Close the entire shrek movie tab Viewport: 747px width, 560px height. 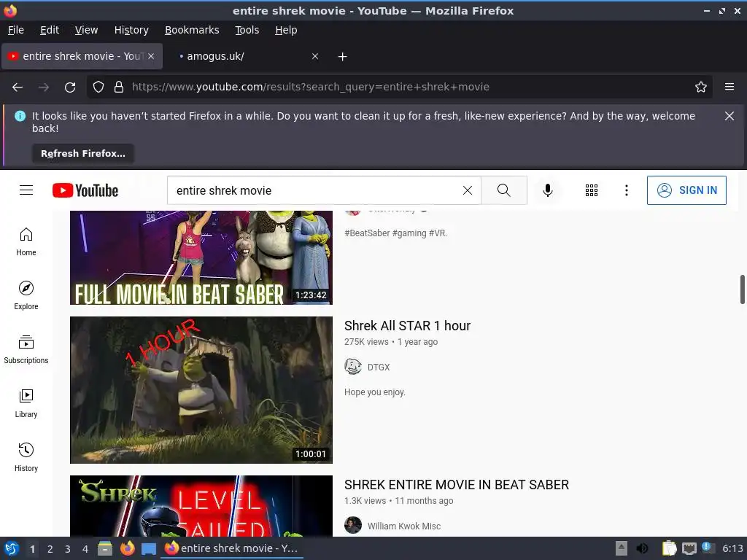pyautogui.click(x=151, y=56)
